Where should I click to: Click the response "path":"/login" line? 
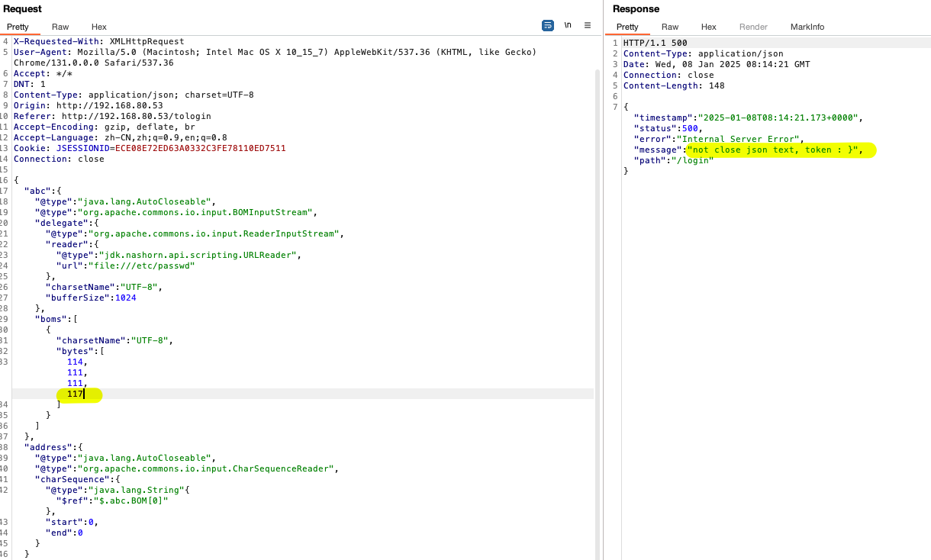click(674, 160)
